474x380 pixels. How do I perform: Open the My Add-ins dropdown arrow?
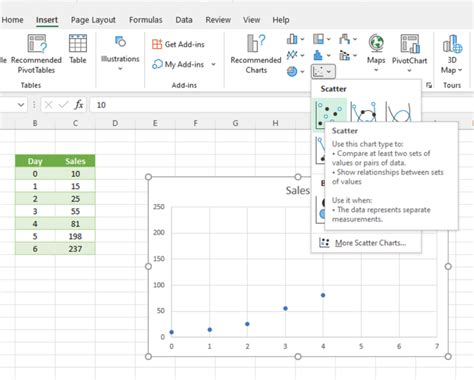coord(213,64)
